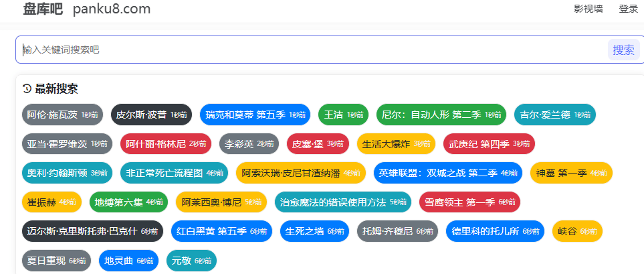Open the 瑞克和莫蒂 第五季 tag
This screenshot has height=274, width=644.
pos(255,115)
